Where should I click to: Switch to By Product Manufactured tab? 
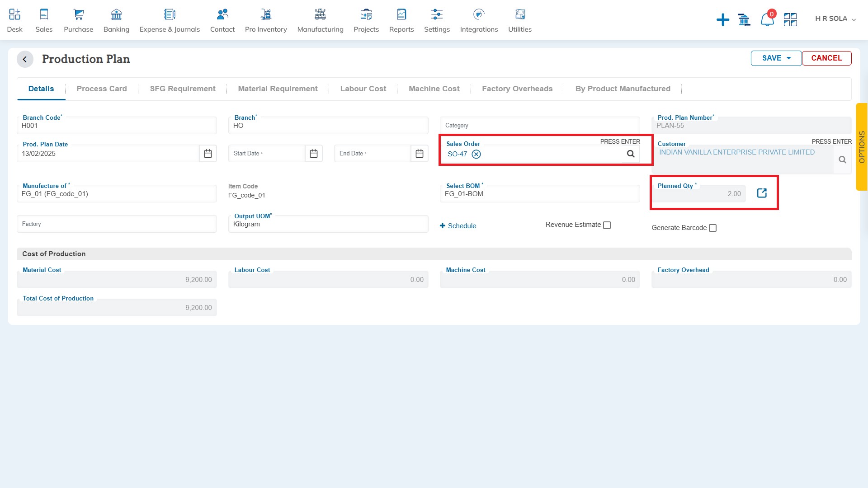(623, 89)
